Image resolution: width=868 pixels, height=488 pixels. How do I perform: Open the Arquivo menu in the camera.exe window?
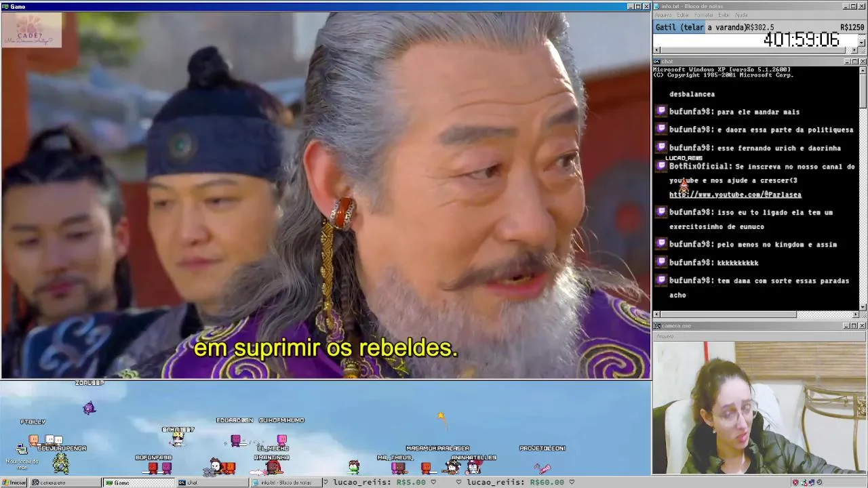(x=665, y=336)
